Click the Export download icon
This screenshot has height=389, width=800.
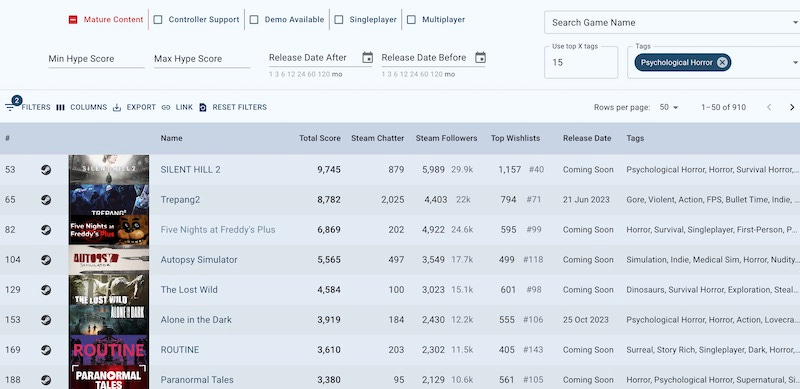tap(117, 107)
